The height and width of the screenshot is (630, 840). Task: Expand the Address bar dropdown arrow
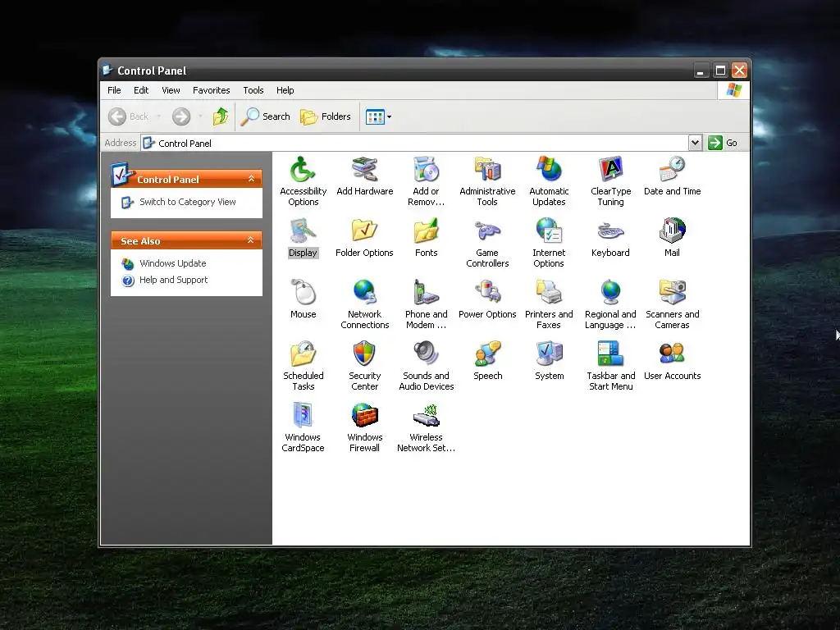pos(695,143)
